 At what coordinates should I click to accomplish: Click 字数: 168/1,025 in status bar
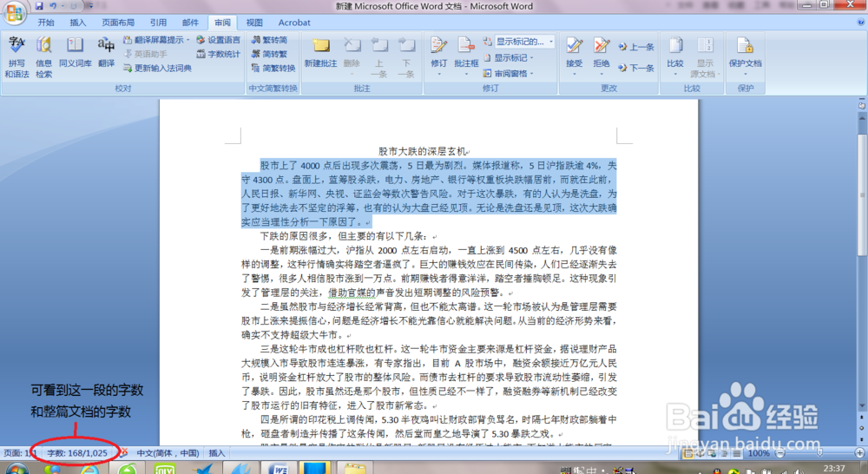point(77,453)
